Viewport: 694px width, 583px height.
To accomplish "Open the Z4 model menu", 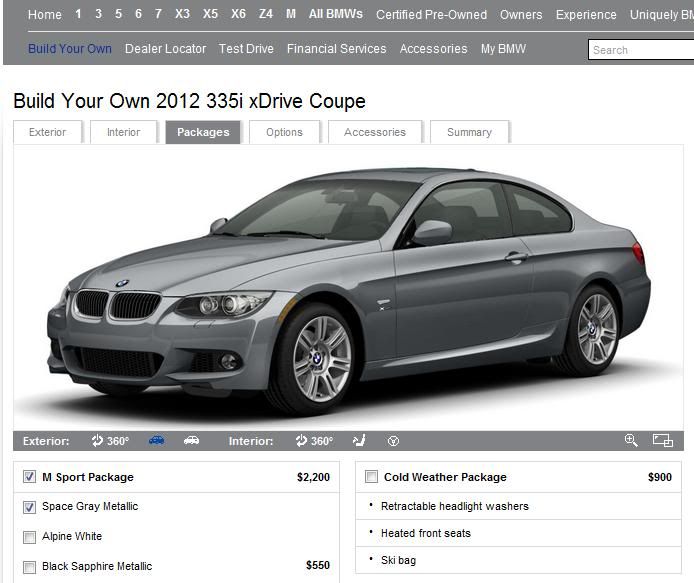I will point(266,14).
